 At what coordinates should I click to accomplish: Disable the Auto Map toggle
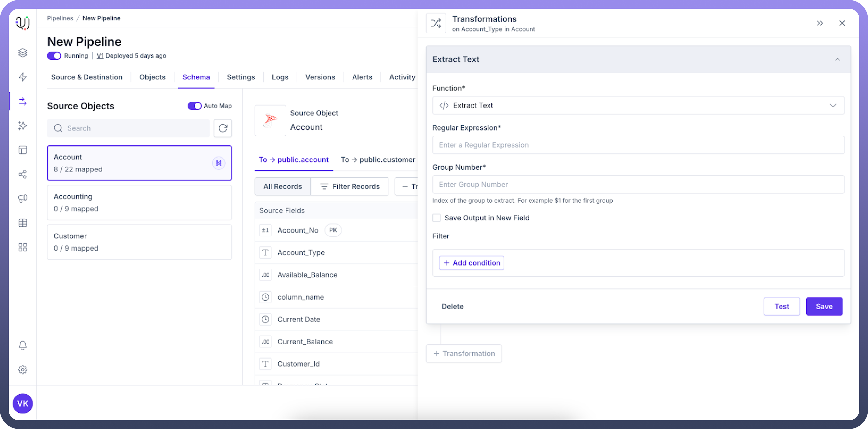194,106
